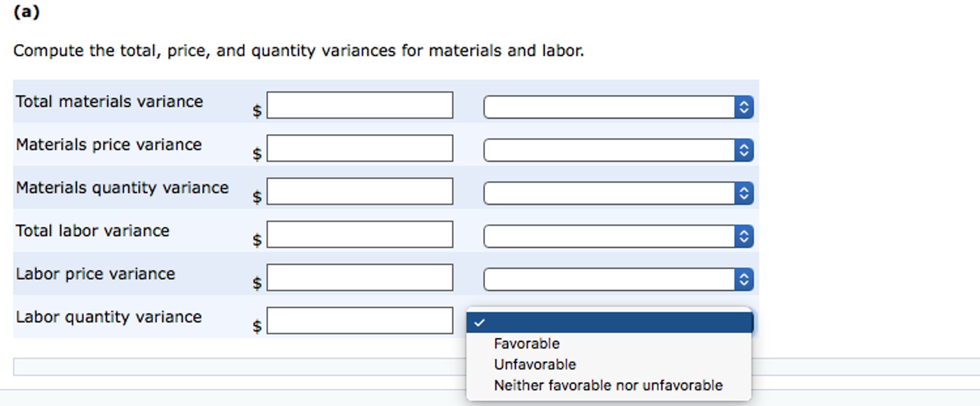Viewport: 980px width, 406px height.
Task: Click the Materials quantity variance amount field
Action: tap(360, 192)
